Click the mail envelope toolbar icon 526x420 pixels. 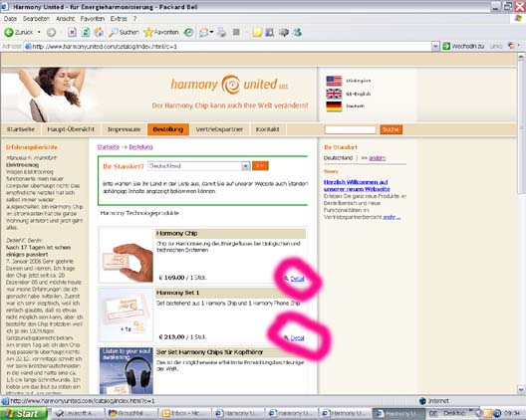click(203, 32)
